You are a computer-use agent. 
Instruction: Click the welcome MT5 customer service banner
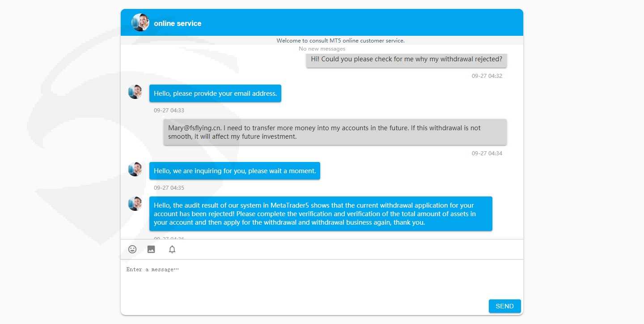pyautogui.click(x=341, y=40)
